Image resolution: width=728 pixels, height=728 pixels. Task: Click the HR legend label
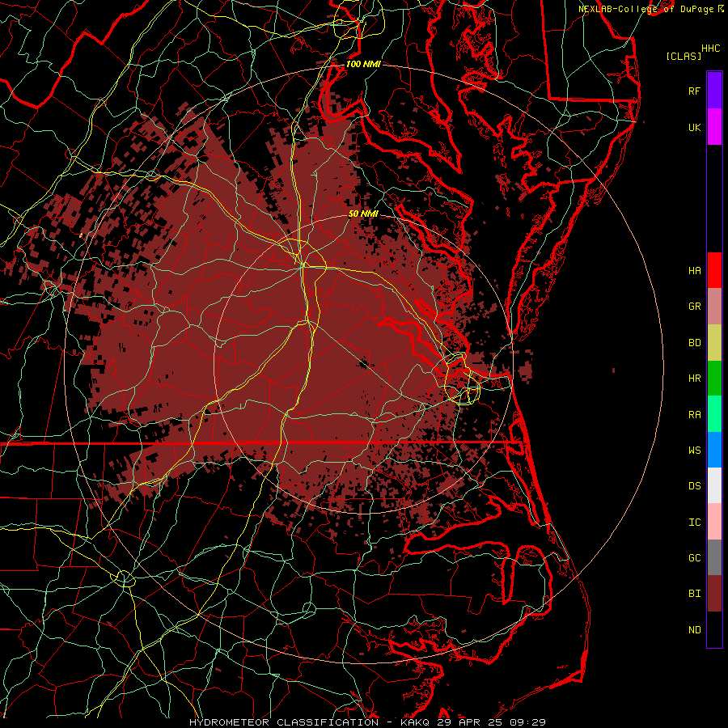[694, 379]
